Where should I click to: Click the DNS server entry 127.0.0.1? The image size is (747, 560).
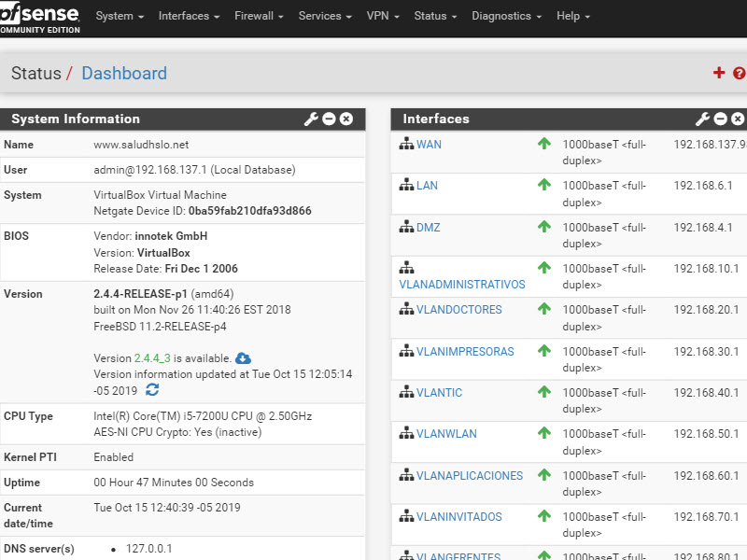(x=148, y=548)
